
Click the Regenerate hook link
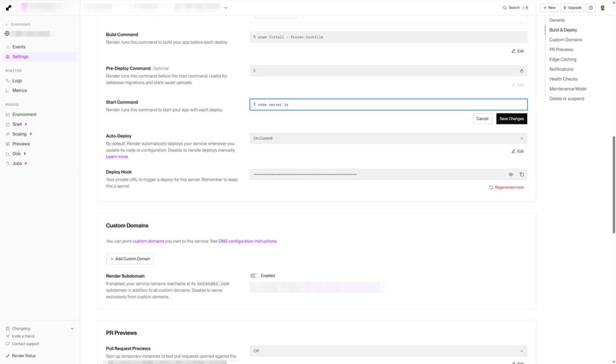[506, 187]
